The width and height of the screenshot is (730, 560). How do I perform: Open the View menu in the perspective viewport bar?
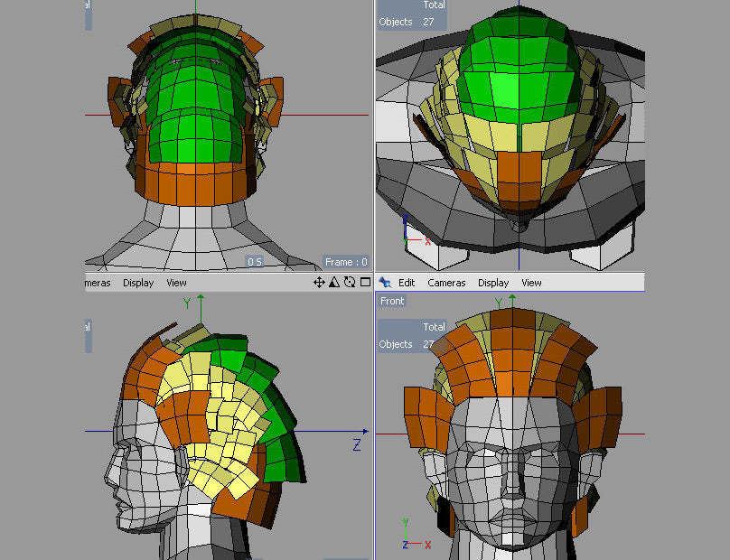[x=531, y=282]
